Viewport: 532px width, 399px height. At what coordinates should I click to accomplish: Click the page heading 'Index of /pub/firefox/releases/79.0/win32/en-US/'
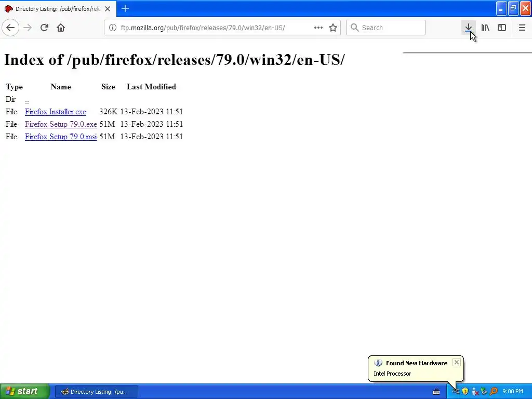(175, 60)
